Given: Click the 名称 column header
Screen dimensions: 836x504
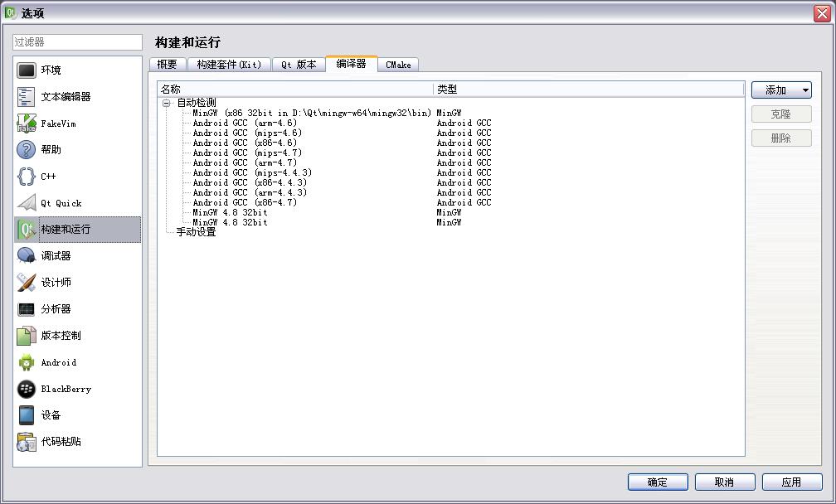Looking at the screenshot, I should click(x=295, y=89).
